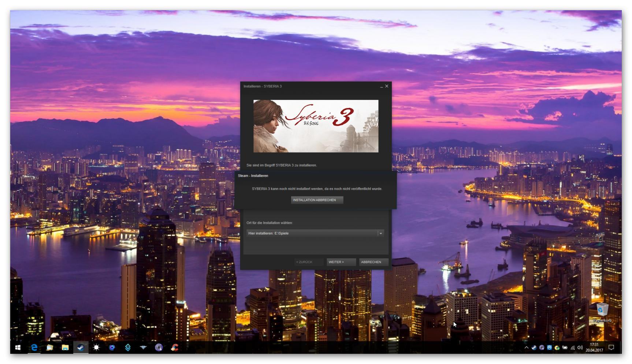
Task: Click the 'Steam - Installieren' dialog title
Action: pyautogui.click(x=253, y=176)
